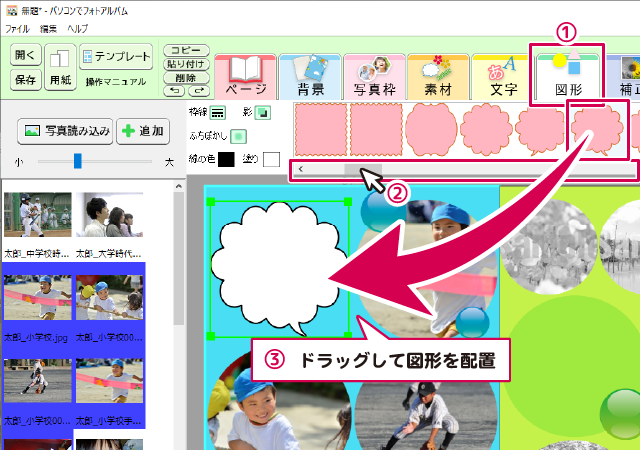Click the top-right green resize handle
Screen dimensions: 642x450
pyautogui.click(x=348, y=201)
